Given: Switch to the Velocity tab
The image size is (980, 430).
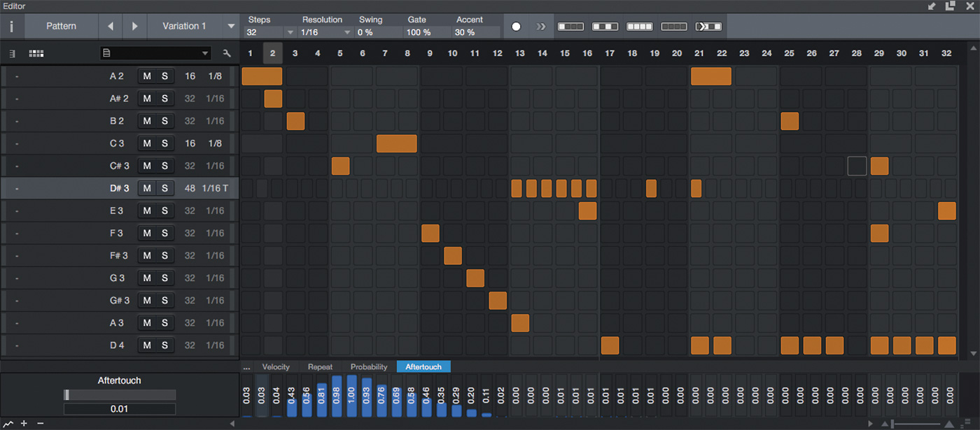Looking at the screenshot, I should (276, 367).
